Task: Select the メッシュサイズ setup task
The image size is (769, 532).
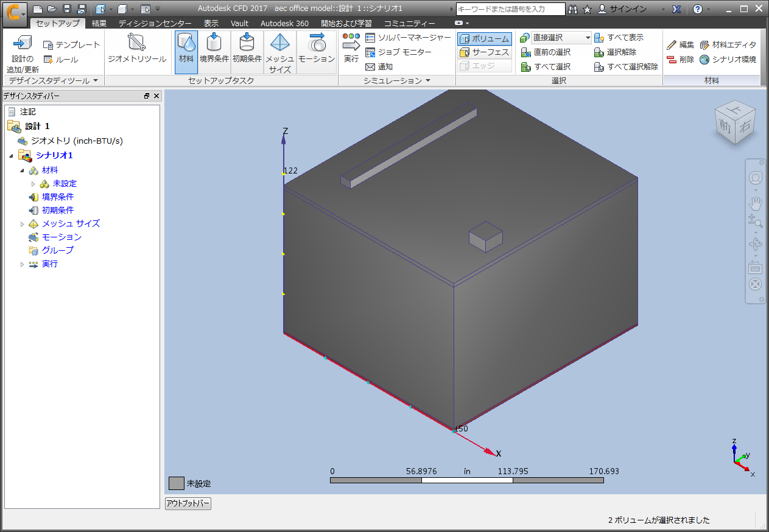Action: (280, 52)
